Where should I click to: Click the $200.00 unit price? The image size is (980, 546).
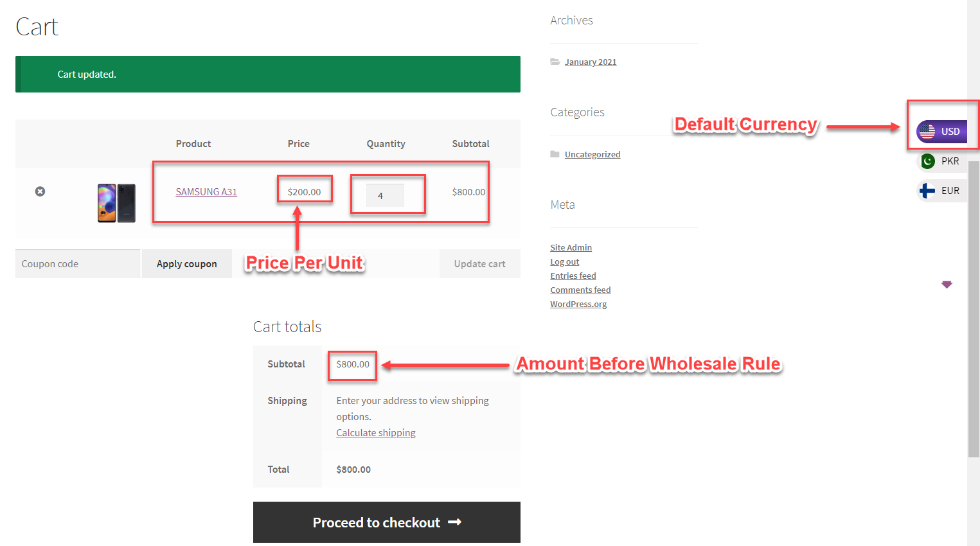304,192
